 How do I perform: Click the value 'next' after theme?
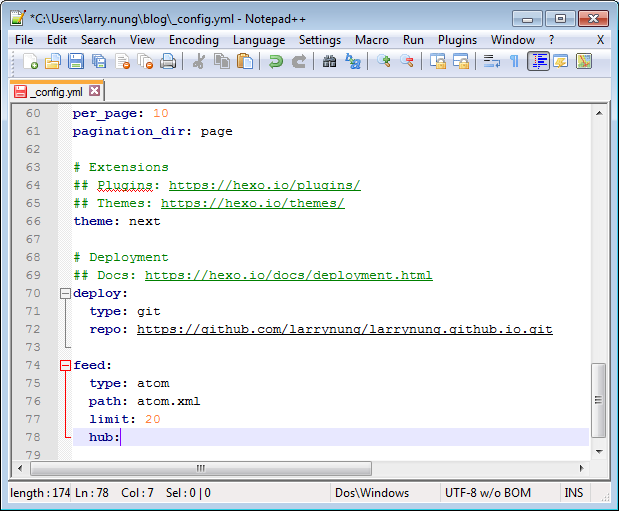(x=144, y=222)
